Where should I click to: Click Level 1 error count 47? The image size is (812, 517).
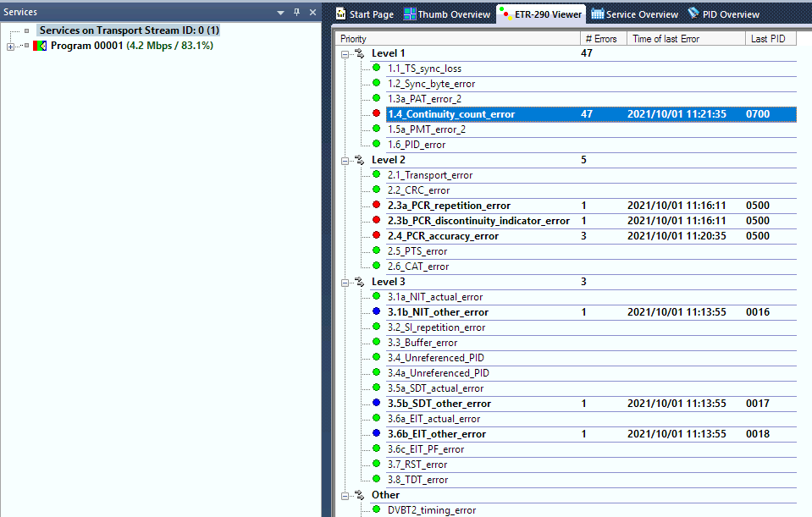pyautogui.click(x=587, y=52)
